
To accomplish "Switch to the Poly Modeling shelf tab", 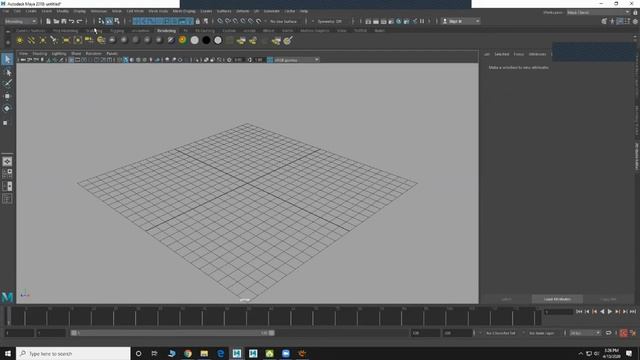I will click(x=65, y=31).
